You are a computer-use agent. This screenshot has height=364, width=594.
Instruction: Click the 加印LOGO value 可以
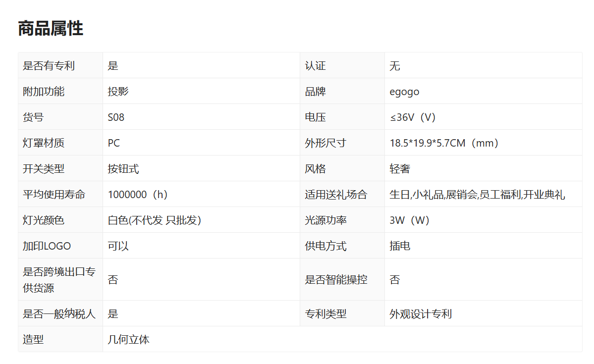point(118,246)
